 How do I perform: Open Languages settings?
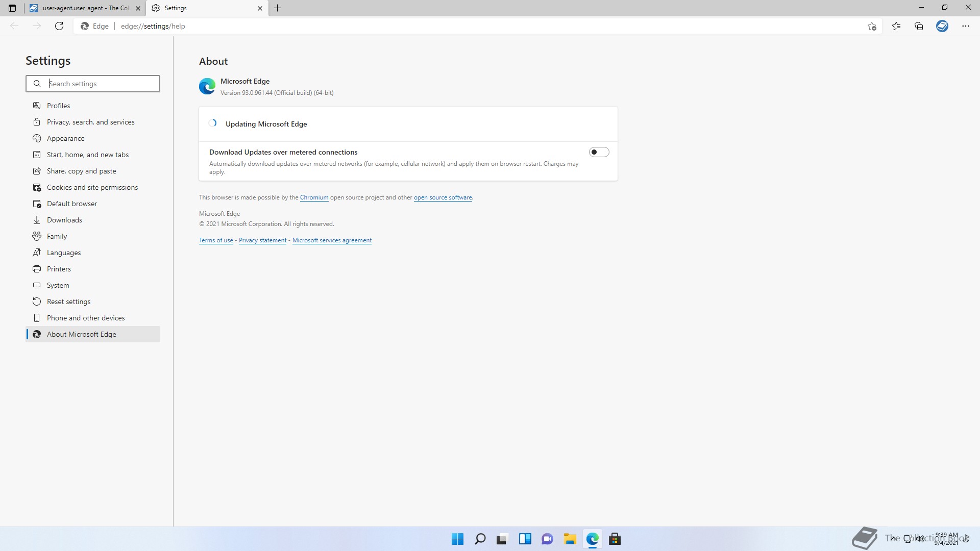pyautogui.click(x=93, y=253)
